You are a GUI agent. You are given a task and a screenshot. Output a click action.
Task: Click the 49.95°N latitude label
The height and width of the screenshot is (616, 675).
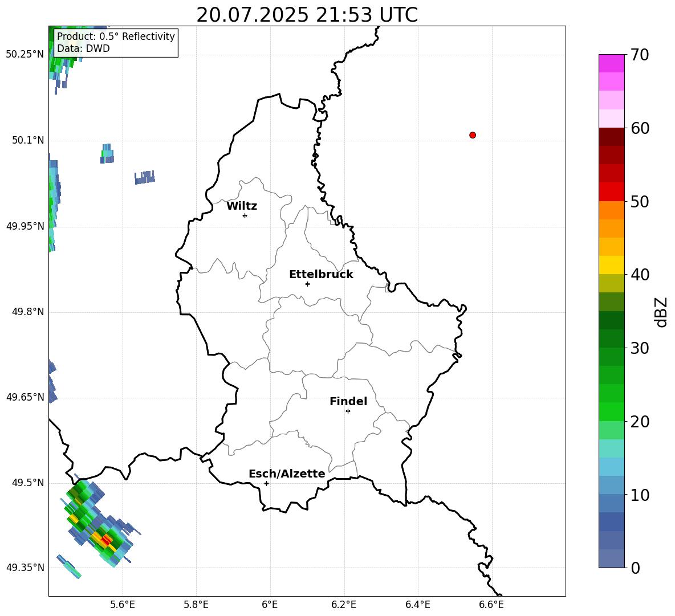coord(25,226)
